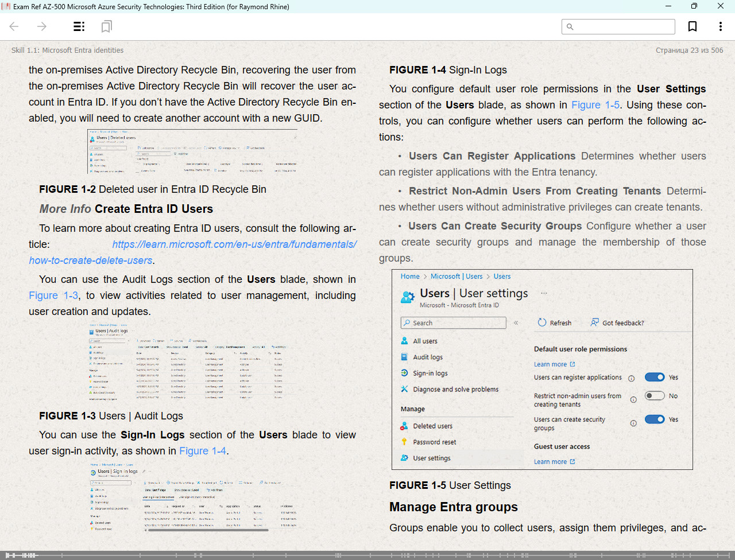
Task: Open Figure 1-4 Sign-in logs image
Action: click(194, 497)
